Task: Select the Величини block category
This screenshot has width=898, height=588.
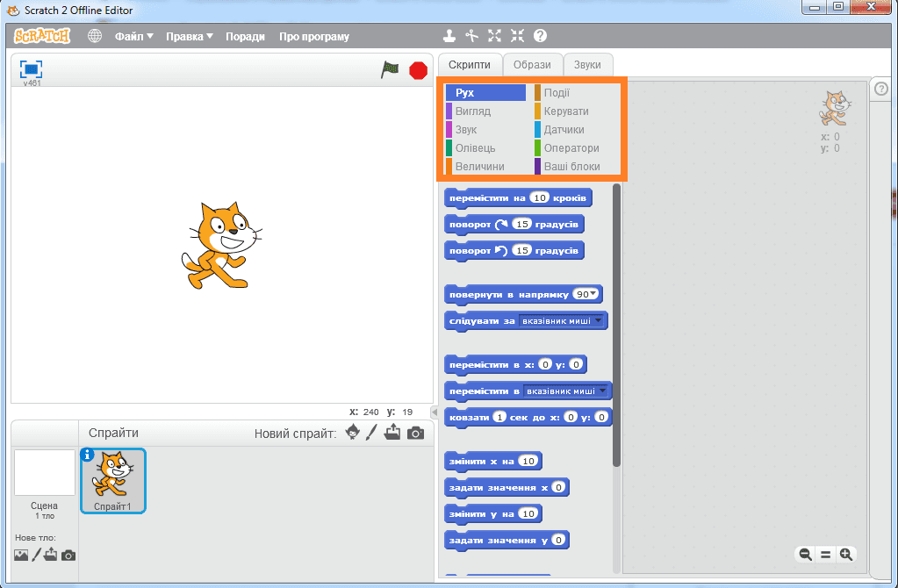Action: [x=485, y=166]
